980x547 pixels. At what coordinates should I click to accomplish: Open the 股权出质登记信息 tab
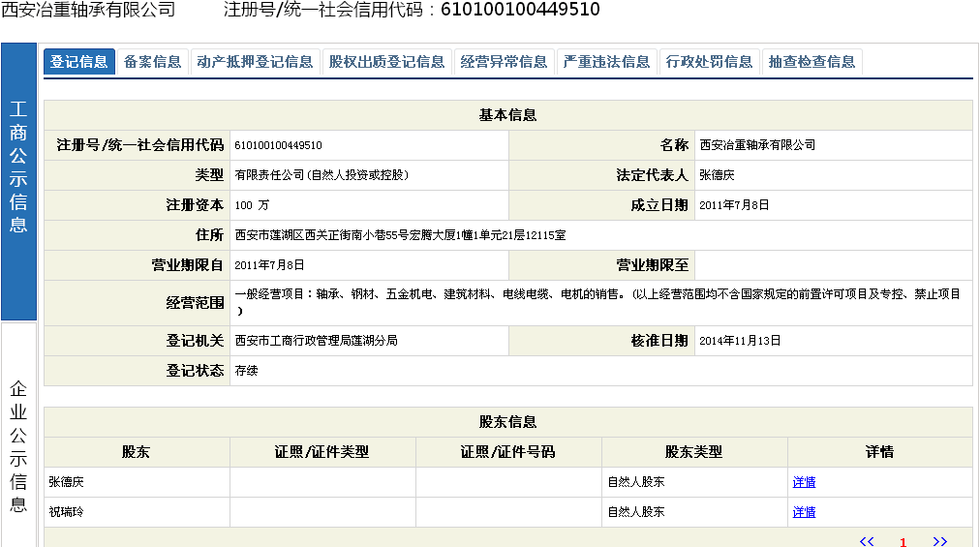386,62
